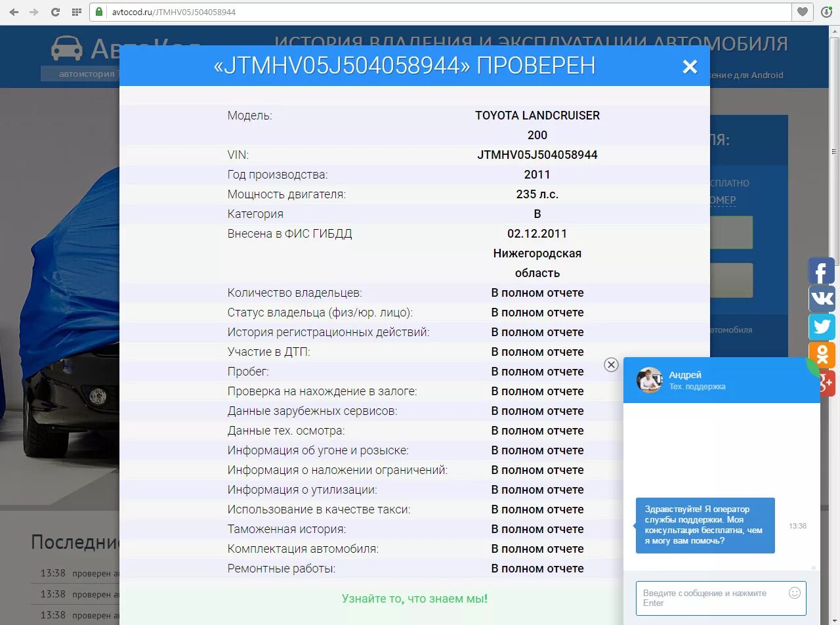The image size is (840, 625).
Task: Click engine power 235 л.с.
Action: (x=537, y=194)
